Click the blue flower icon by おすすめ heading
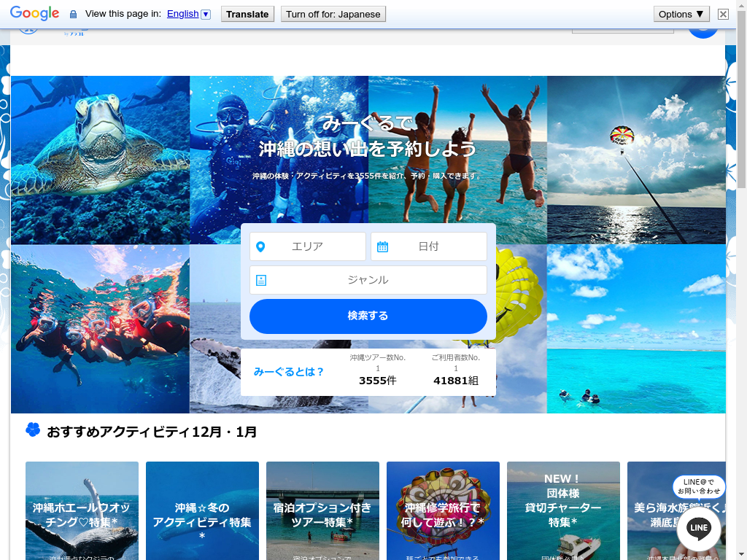Image resolution: width=747 pixels, height=560 pixels. click(33, 429)
